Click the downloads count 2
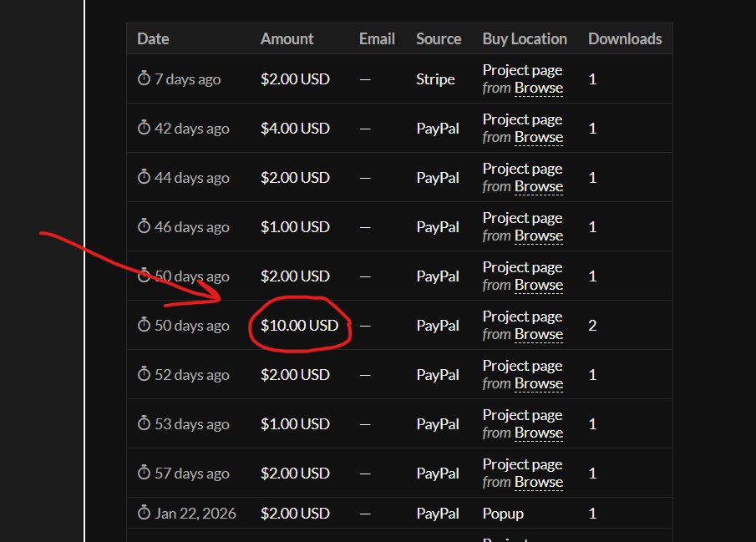The width and height of the screenshot is (756, 542). [x=592, y=326]
